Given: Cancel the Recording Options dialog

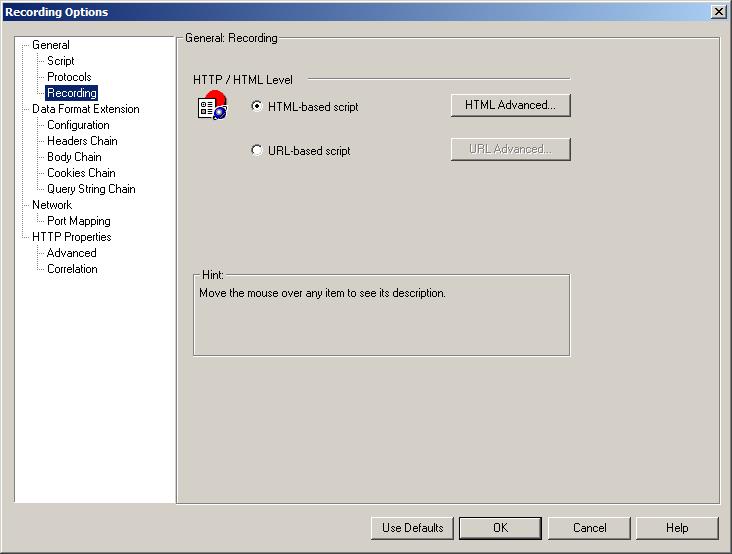Looking at the screenshot, I should [589, 528].
